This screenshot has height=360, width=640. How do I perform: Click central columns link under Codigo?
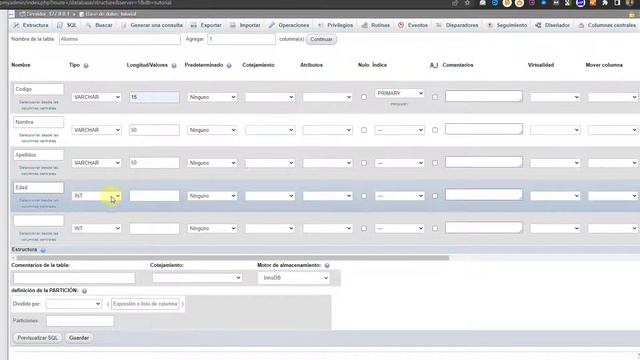click(x=38, y=105)
